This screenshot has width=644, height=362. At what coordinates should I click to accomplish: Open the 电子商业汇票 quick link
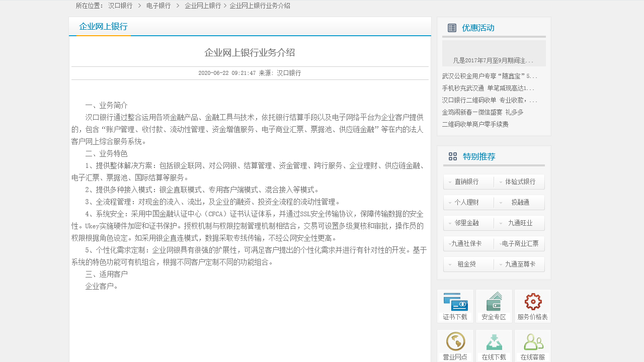tap(519, 243)
